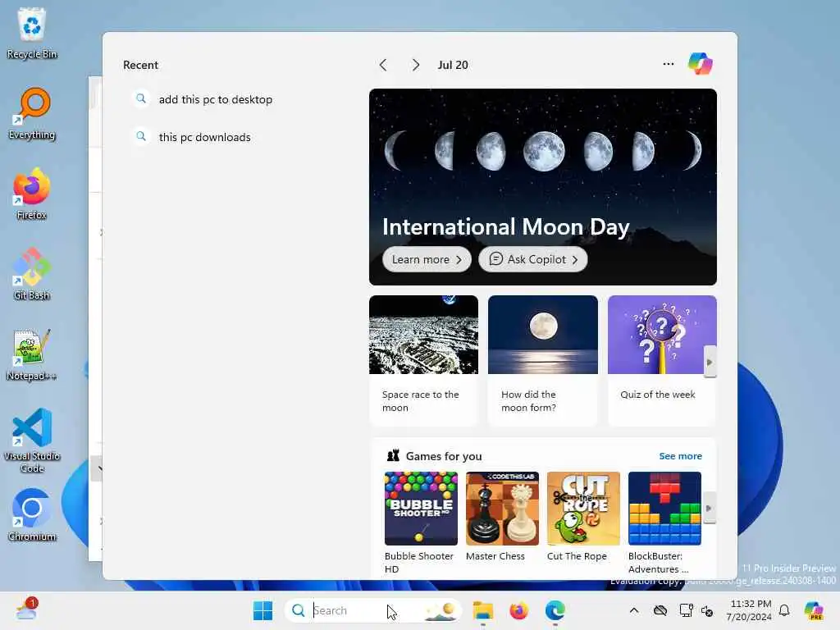This screenshot has width=840, height=630.
Task: Open File Explorer from taskbar
Action: [x=482, y=610]
